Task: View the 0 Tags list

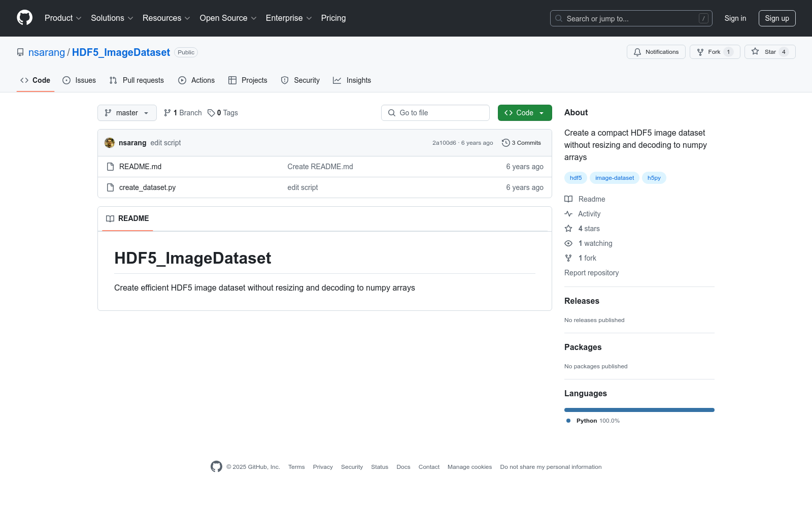Action: [x=223, y=113]
